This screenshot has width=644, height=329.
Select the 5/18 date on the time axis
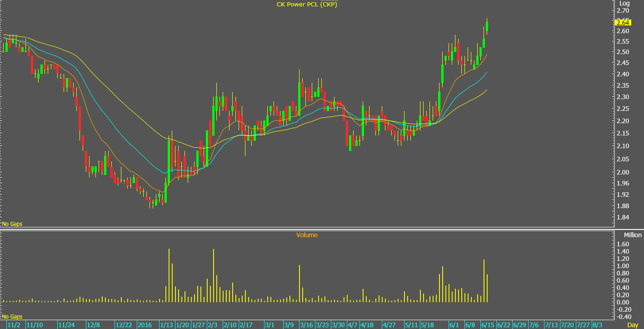click(x=428, y=325)
